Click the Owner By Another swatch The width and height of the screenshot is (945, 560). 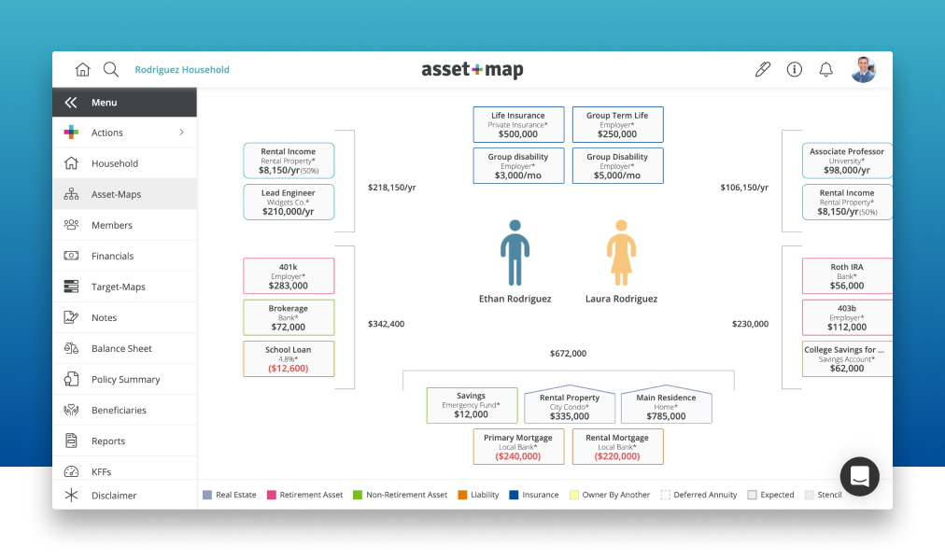573,495
